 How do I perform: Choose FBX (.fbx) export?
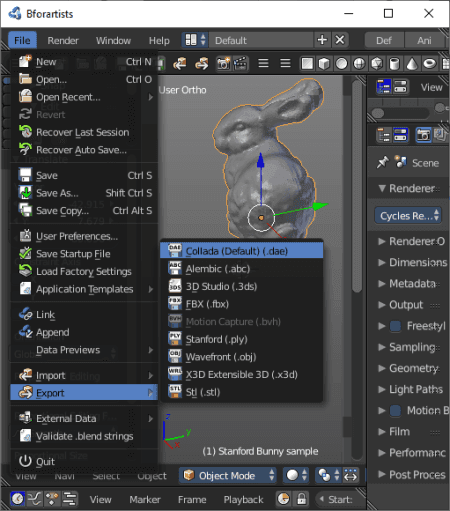pyautogui.click(x=242, y=304)
